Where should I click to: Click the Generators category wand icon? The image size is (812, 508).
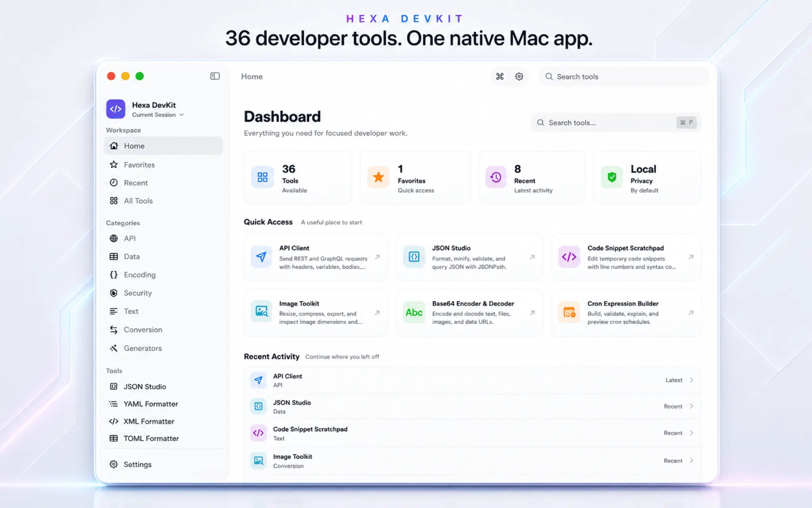pos(114,348)
